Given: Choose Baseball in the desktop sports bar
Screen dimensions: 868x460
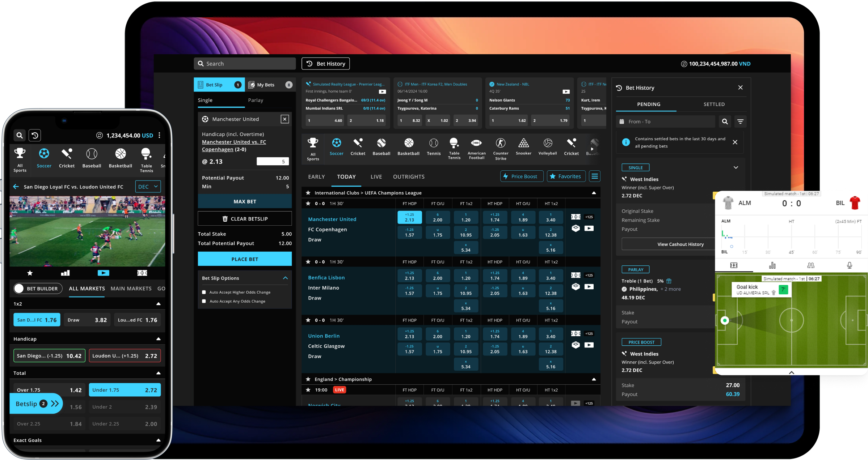Looking at the screenshot, I should coord(381,147).
